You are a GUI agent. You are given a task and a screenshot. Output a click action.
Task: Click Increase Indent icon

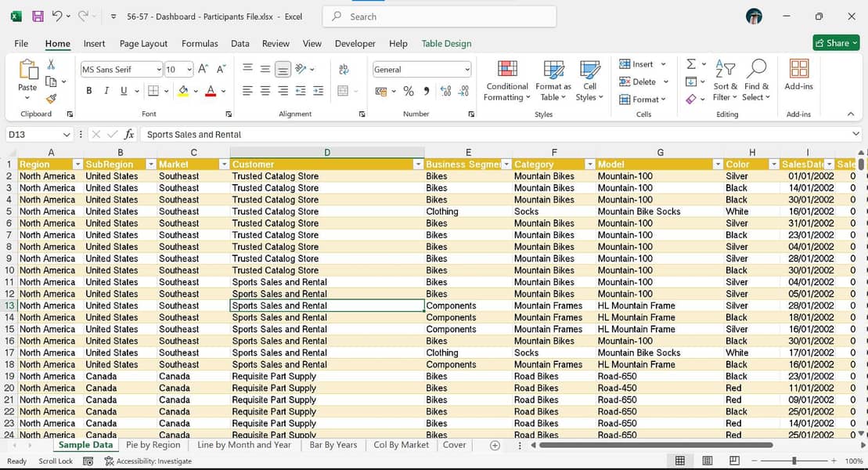pyautogui.click(x=319, y=91)
